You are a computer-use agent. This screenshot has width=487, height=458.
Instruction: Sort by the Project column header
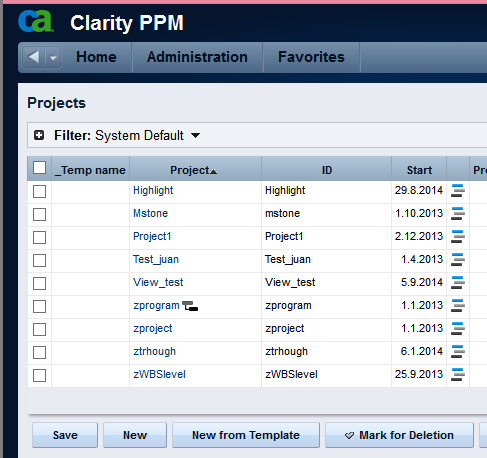point(193,170)
